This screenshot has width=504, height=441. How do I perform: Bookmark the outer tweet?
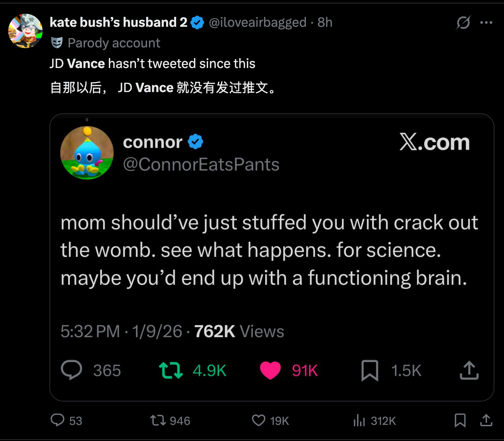[460, 420]
